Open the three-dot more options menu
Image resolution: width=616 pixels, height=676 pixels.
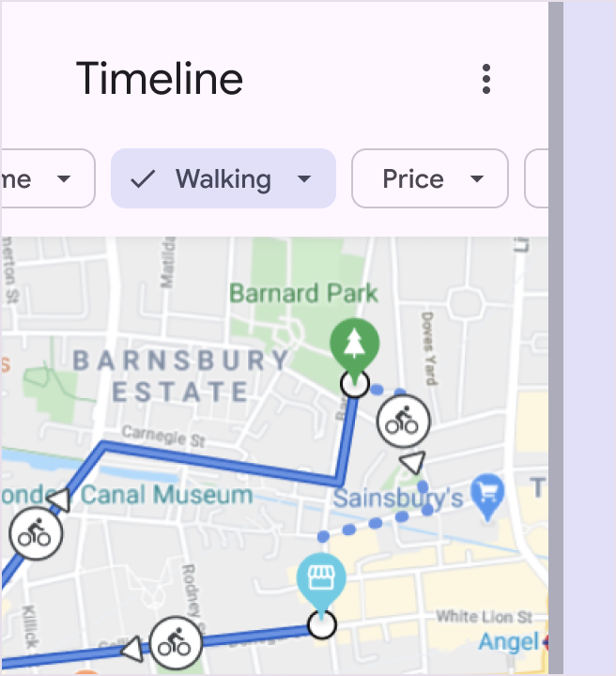tap(485, 79)
